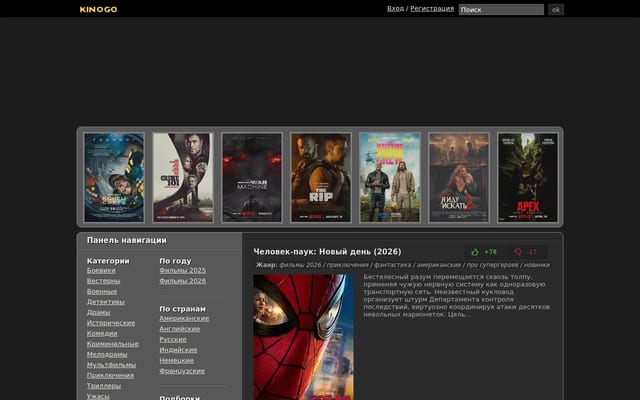Open the first carousel poster with spaceship

point(114,178)
